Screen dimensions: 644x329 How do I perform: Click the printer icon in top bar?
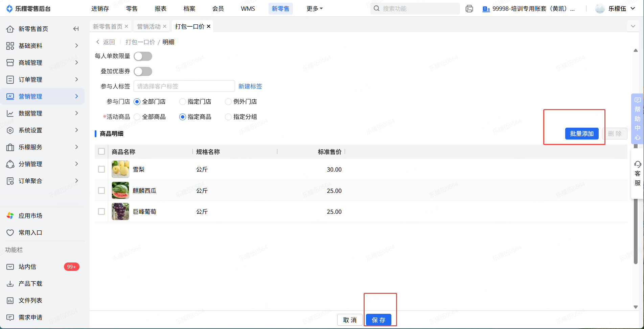[469, 9]
